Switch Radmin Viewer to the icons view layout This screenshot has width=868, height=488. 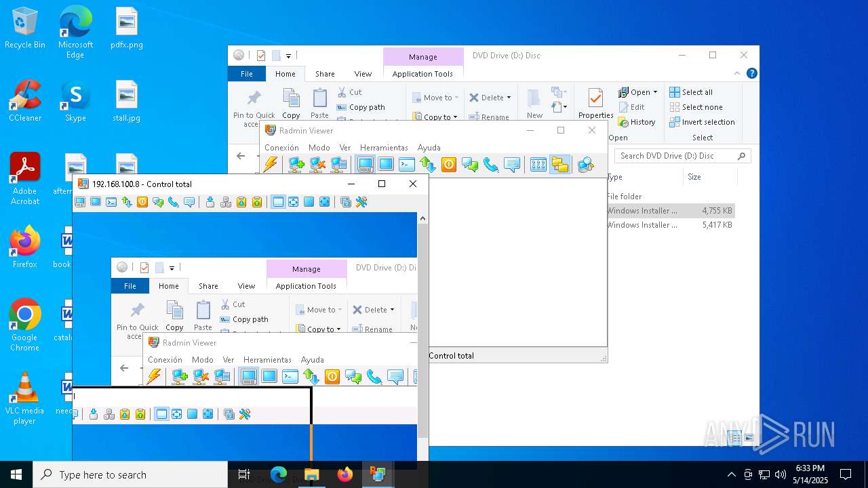(538, 165)
